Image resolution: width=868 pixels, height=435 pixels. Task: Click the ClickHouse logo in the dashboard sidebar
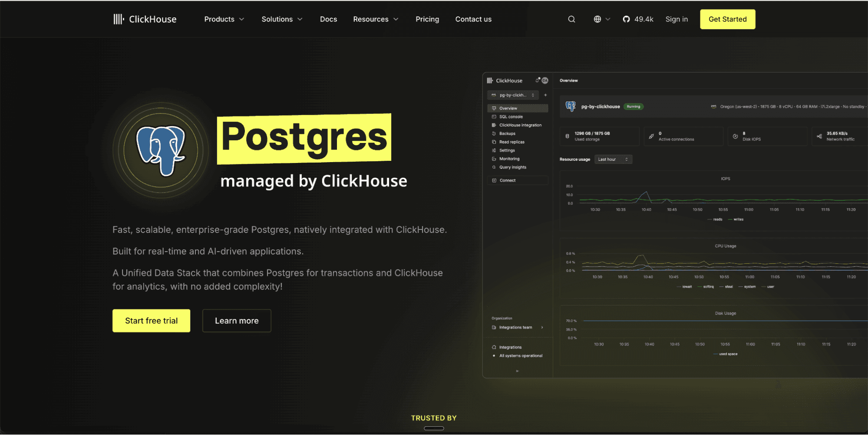[x=505, y=80]
